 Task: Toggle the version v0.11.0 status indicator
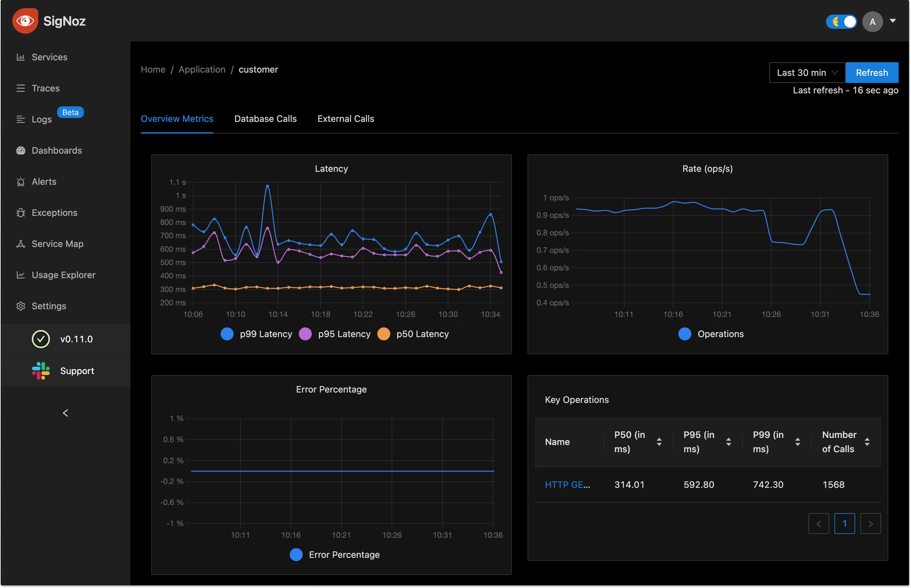coord(40,338)
